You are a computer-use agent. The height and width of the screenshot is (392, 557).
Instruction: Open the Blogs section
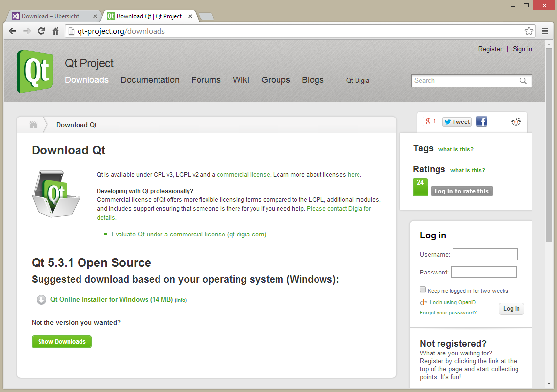(x=313, y=80)
